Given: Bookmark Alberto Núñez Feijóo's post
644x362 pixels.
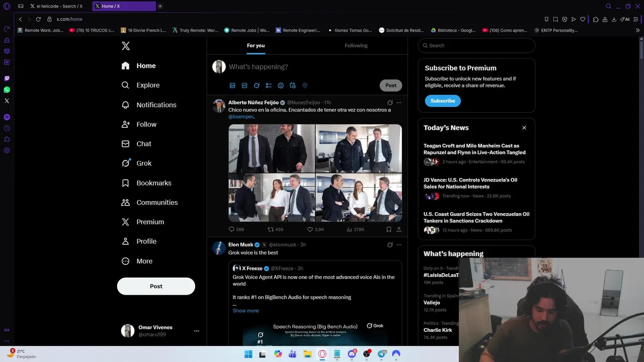Looking at the screenshot, I should 389,229.
